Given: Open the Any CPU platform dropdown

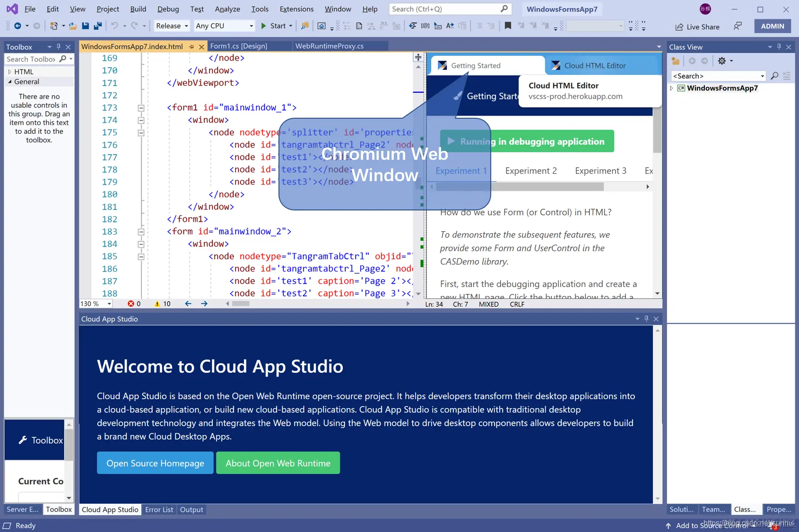Looking at the screenshot, I should pyautogui.click(x=225, y=26).
